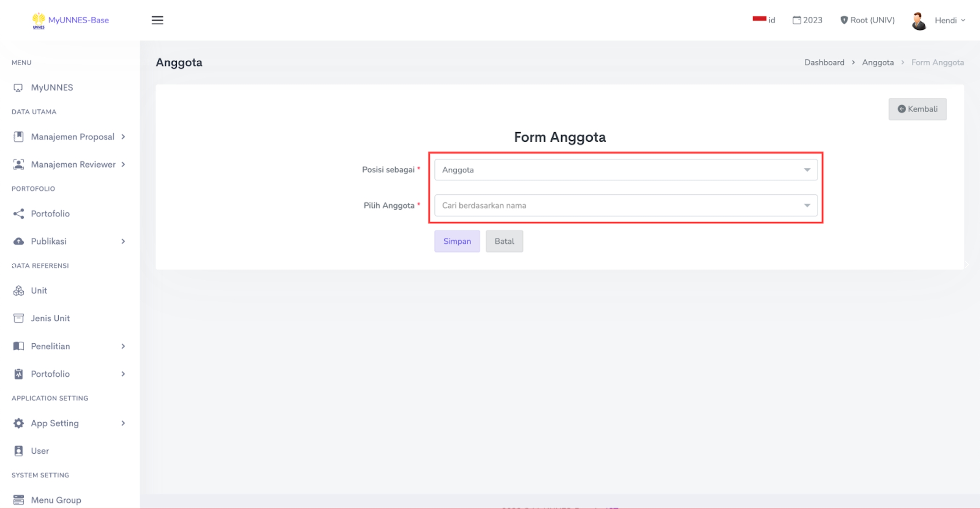
Task: Expand the Publikasi submenu chevron
Action: pyautogui.click(x=123, y=242)
